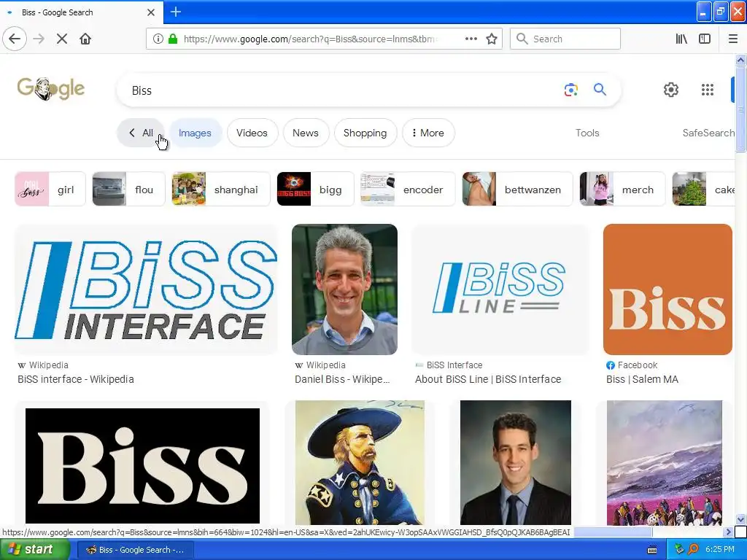This screenshot has width=747, height=560.
Task: Select the 'encoder' suggestion chip
Action: tap(408, 189)
